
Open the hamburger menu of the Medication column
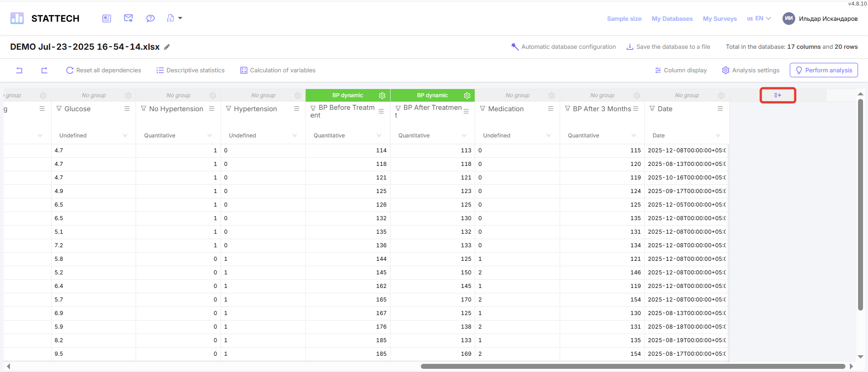point(551,109)
